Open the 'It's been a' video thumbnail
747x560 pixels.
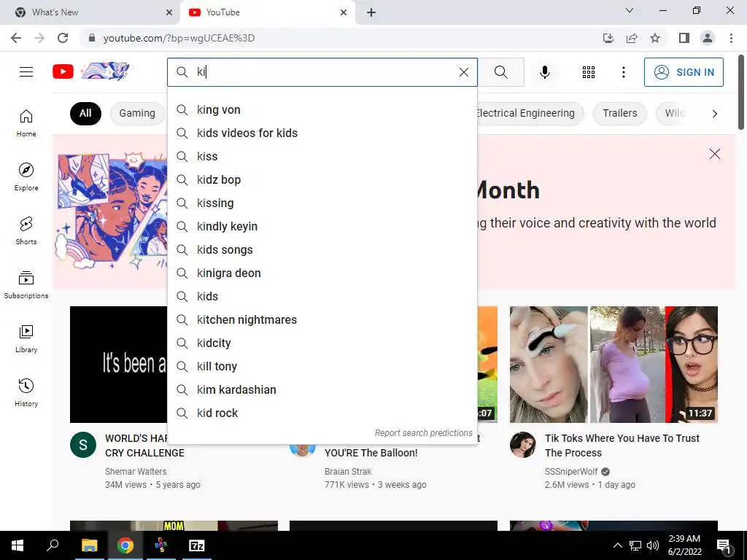(x=119, y=365)
